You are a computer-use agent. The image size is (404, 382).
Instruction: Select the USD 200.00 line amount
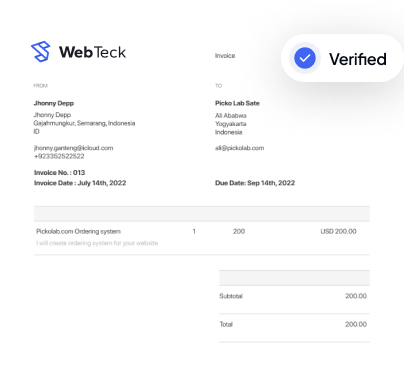(x=338, y=231)
